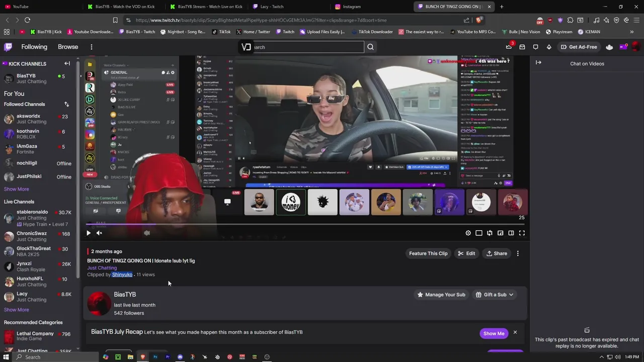Image resolution: width=644 pixels, height=362 pixels.
Task: Open the BiasTYB channel name link
Action: (125, 295)
